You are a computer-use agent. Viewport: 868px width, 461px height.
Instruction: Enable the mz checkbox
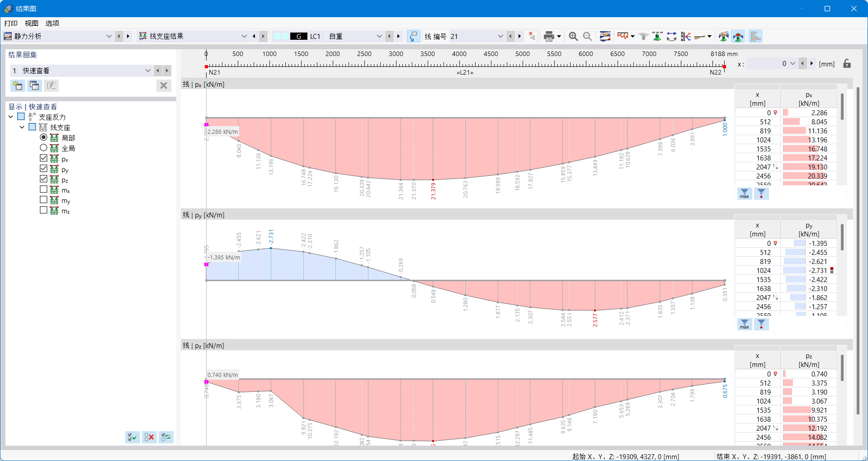click(43, 210)
